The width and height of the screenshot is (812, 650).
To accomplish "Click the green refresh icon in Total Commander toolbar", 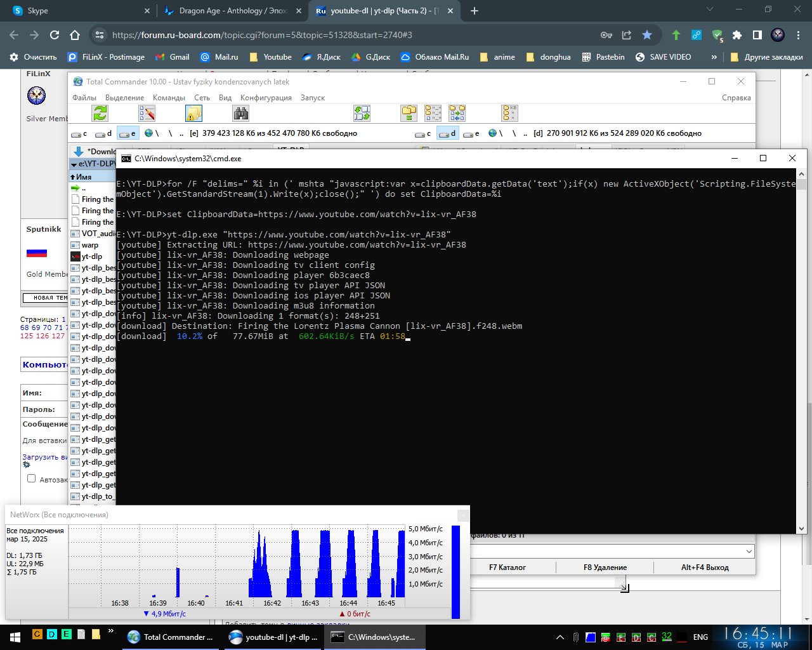I will pos(100,113).
